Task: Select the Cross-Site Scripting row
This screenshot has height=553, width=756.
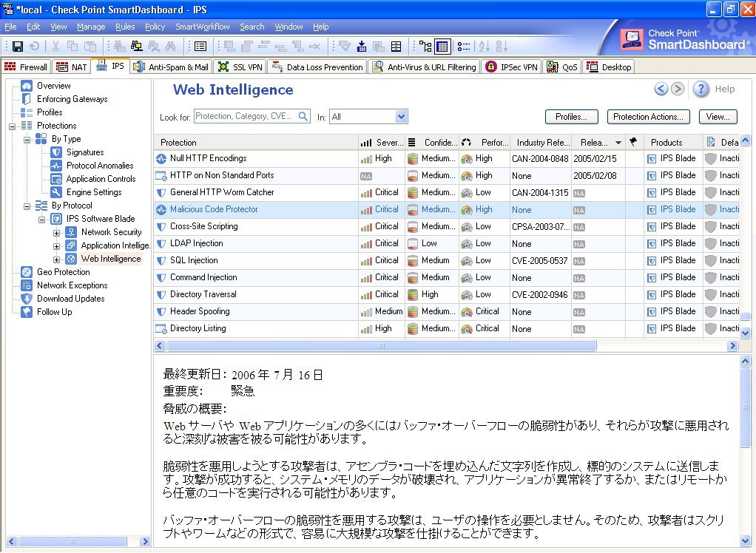Action: click(x=447, y=226)
